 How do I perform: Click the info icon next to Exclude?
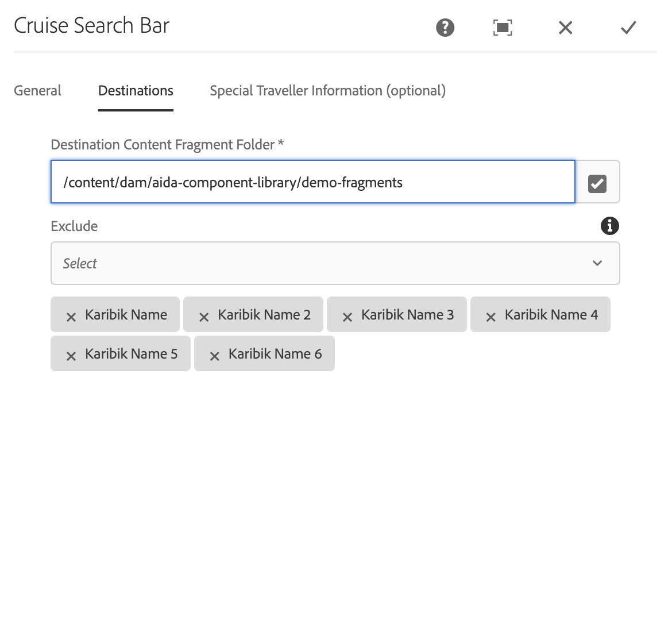pyautogui.click(x=609, y=226)
